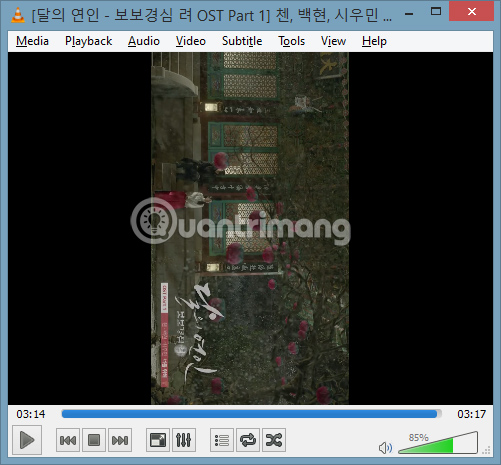Jump to previous media track
Image resolution: width=501 pixels, height=465 pixels.
click(68, 440)
